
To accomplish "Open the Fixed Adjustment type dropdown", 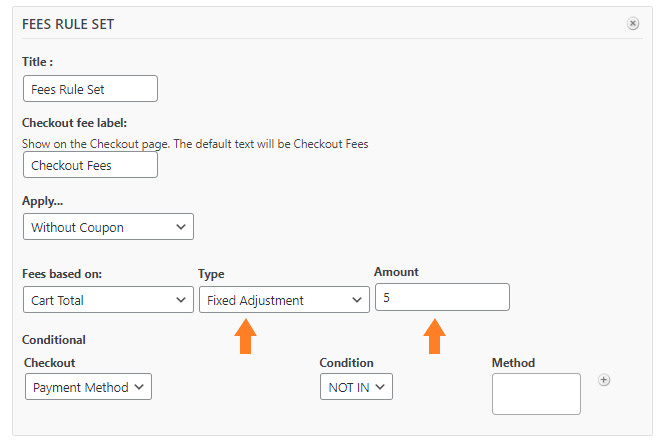I will 284,300.
